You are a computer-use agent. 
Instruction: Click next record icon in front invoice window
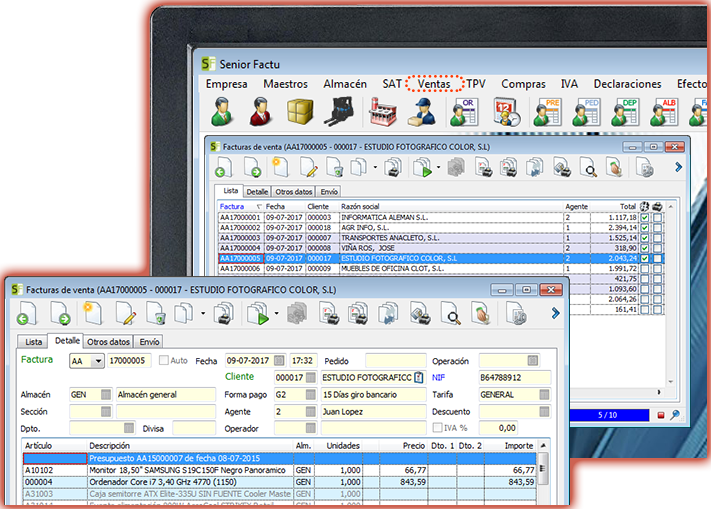(60, 314)
